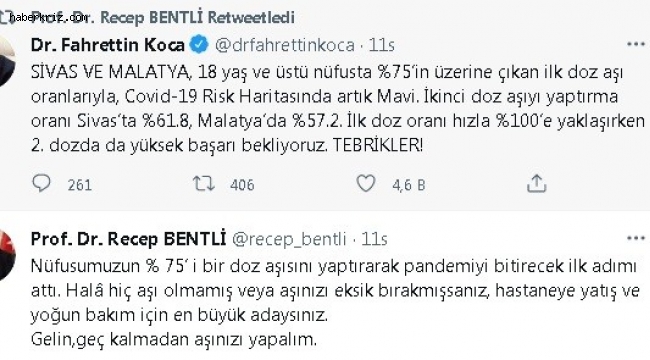The height and width of the screenshot is (360, 650).
Task: Click reply icon on Fahrettin Koca's tweet
Action: [x=41, y=184]
